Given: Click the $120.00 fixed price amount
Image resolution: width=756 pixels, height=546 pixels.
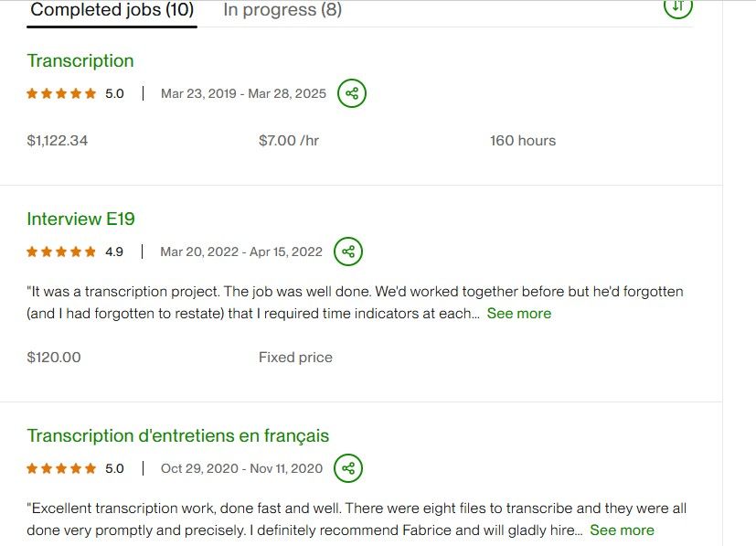Looking at the screenshot, I should 54,358.
